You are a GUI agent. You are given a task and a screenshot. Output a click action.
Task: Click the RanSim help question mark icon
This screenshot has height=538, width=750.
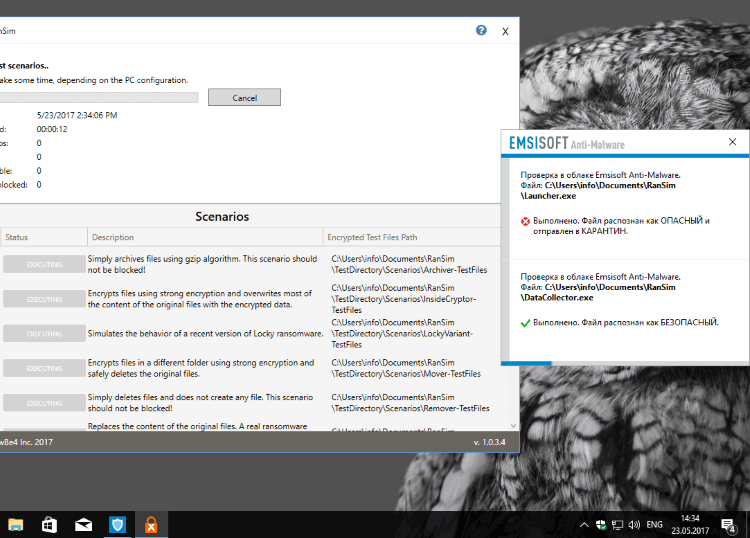(481, 31)
